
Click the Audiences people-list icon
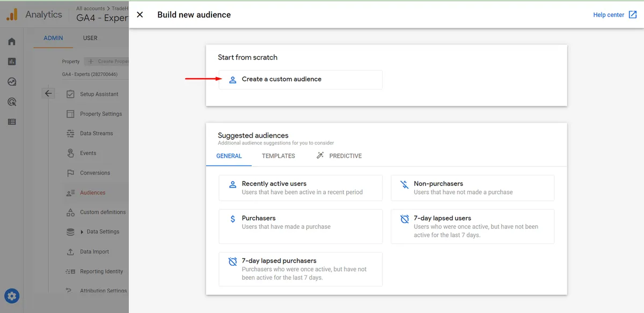[x=70, y=192]
